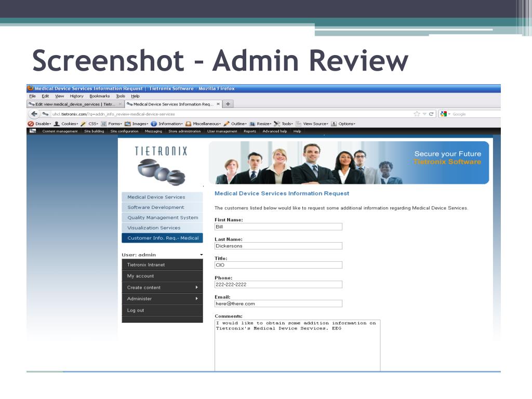This screenshot has height=399, width=532.
Task: Open the Cookies toolbar menu
Action: point(66,124)
